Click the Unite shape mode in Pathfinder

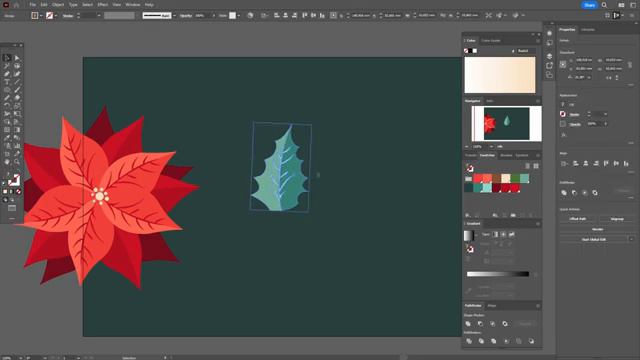pyautogui.click(x=468, y=324)
